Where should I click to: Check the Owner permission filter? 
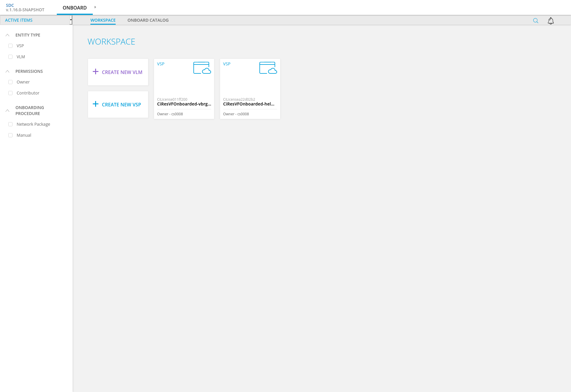10,82
